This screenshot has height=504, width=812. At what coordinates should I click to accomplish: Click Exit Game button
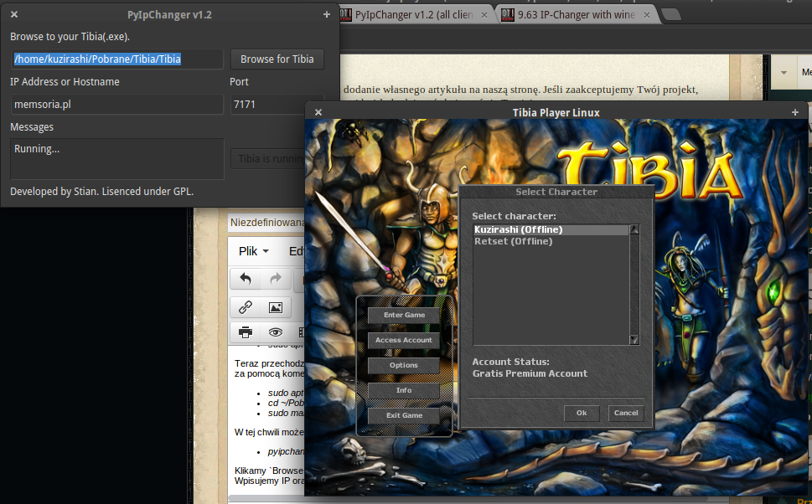pyautogui.click(x=404, y=415)
